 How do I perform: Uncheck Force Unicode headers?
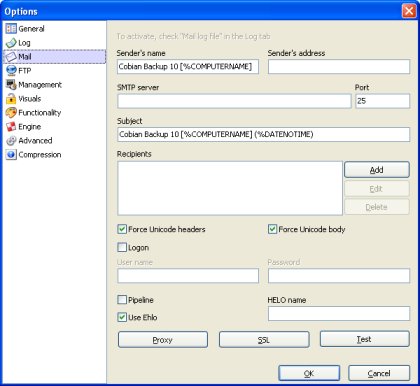pyautogui.click(x=122, y=229)
